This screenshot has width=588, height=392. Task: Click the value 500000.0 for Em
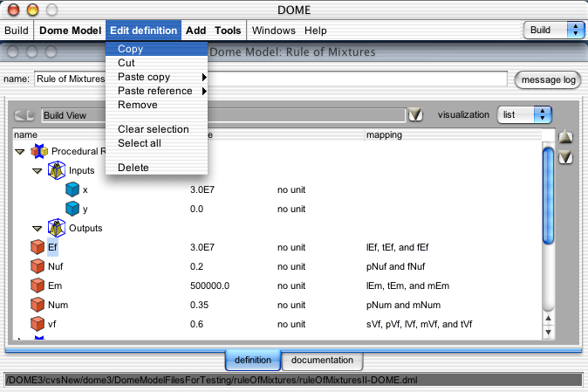(209, 285)
